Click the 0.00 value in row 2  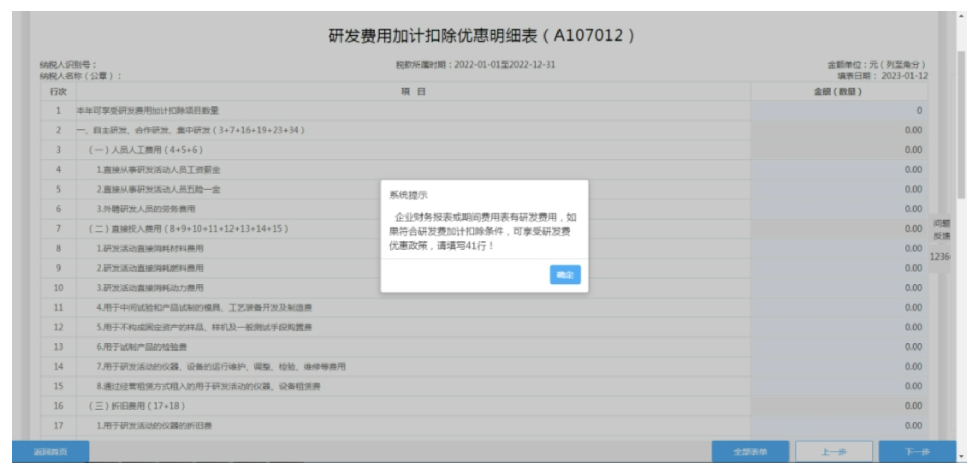(x=914, y=130)
